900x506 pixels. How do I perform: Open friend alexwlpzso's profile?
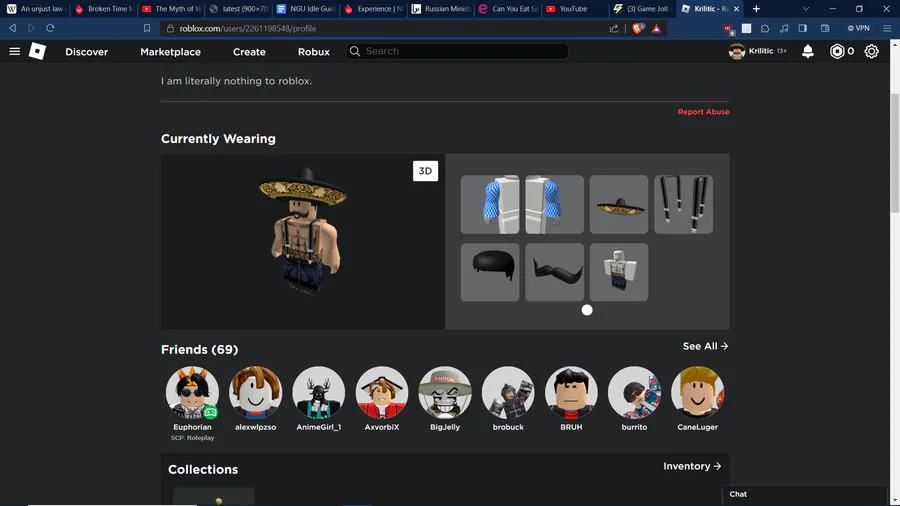255,392
